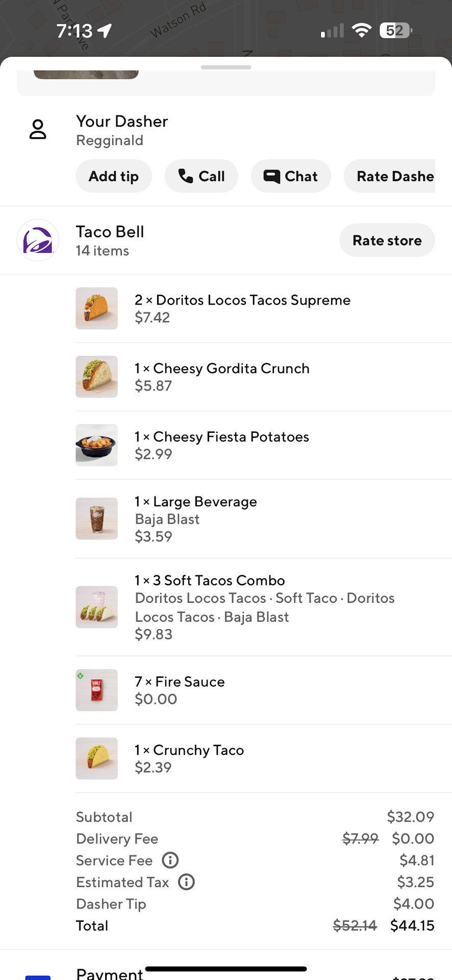
Task: Open the Crunchy Taco item image
Action: tap(97, 758)
